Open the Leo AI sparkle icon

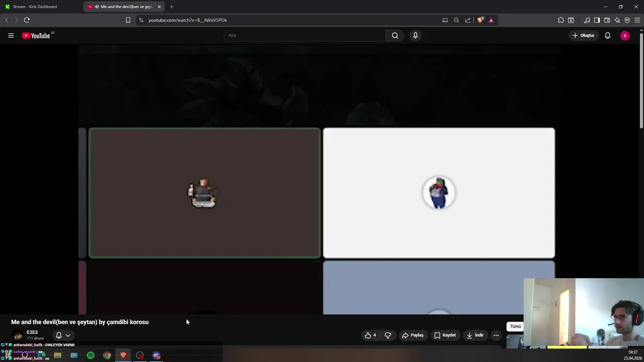pyautogui.click(x=617, y=20)
